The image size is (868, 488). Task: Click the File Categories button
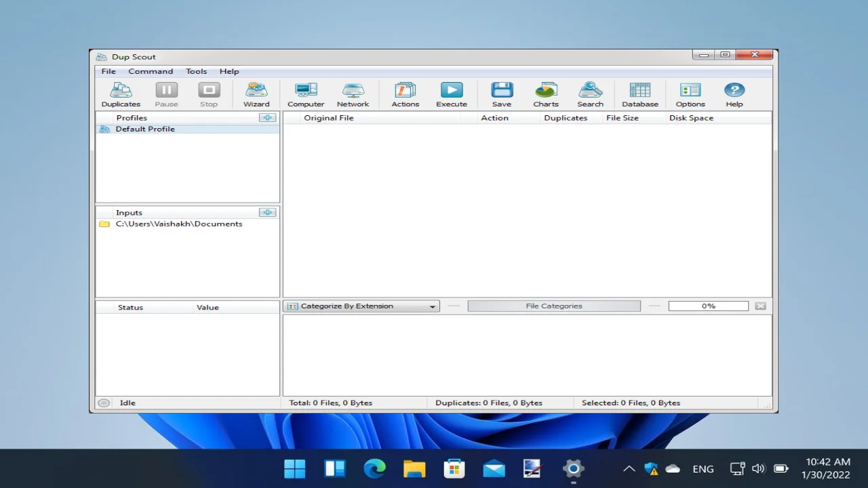coord(554,306)
